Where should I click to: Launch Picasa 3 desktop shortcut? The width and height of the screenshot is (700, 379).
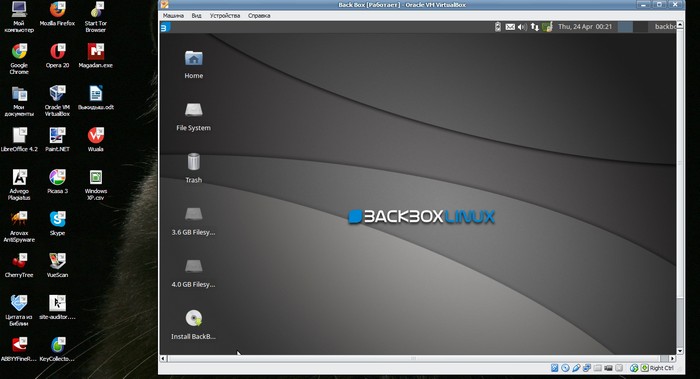tap(57, 181)
